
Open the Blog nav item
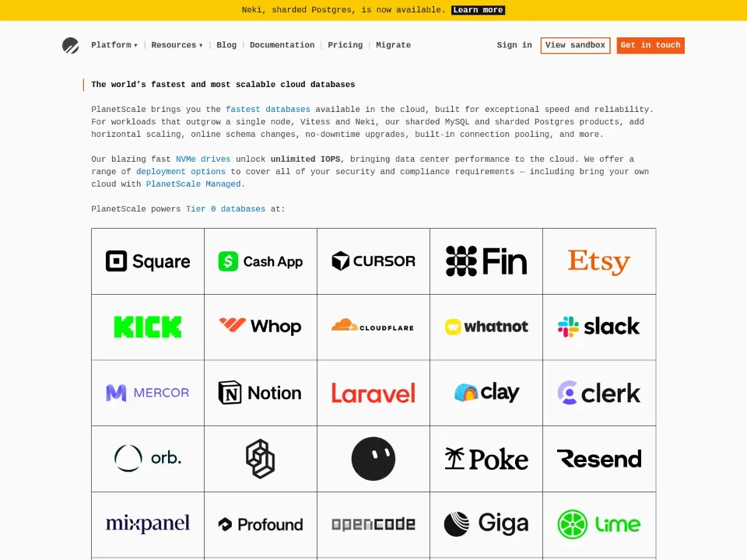coord(226,45)
